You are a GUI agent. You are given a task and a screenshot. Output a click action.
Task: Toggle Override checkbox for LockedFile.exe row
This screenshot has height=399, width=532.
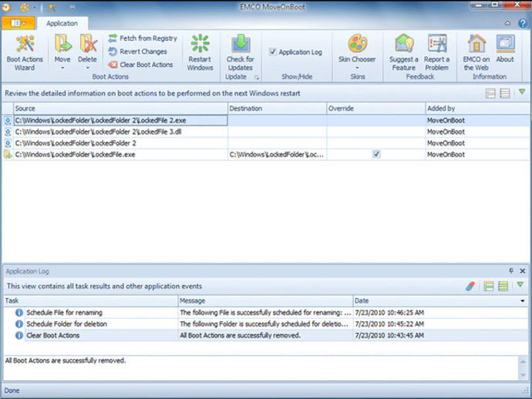tap(376, 154)
